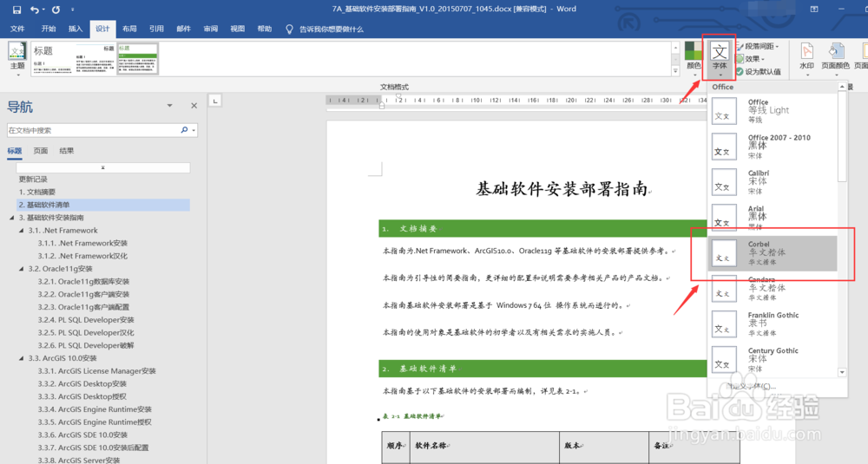
Task: Switch to the 引用 ribbon tab
Action: [156, 29]
